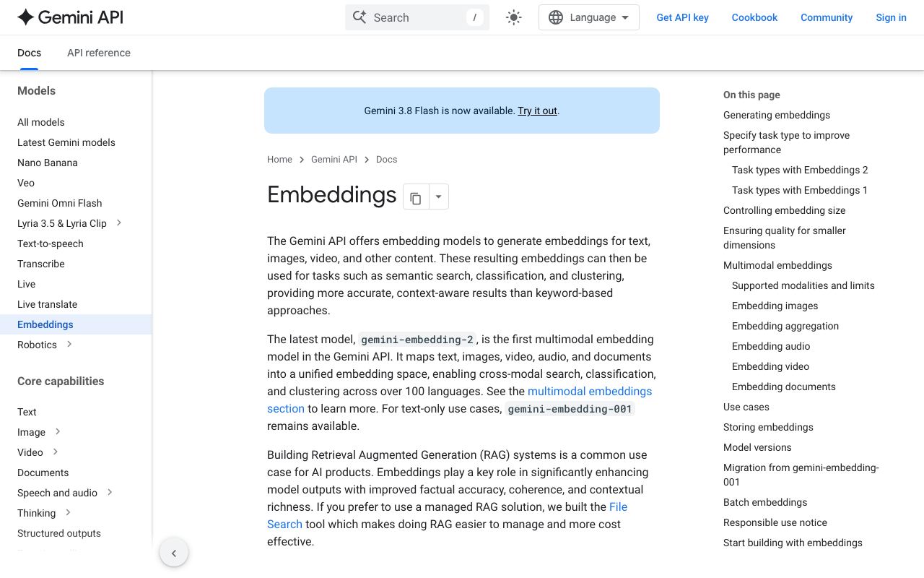The image size is (924, 578).
Task: Jump to Batch embeddings section
Action: (x=765, y=502)
